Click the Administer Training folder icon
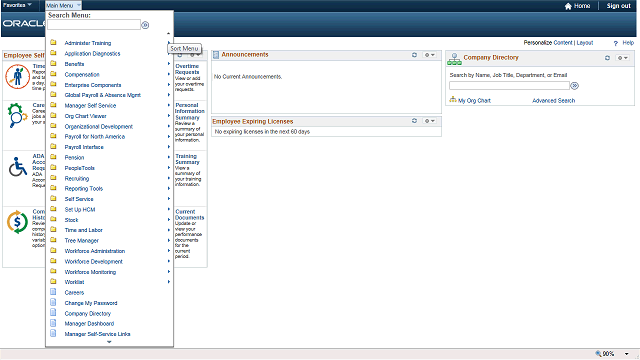Image resolution: width=640 pixels, height=360 pixels. click(x=53, y=42)
